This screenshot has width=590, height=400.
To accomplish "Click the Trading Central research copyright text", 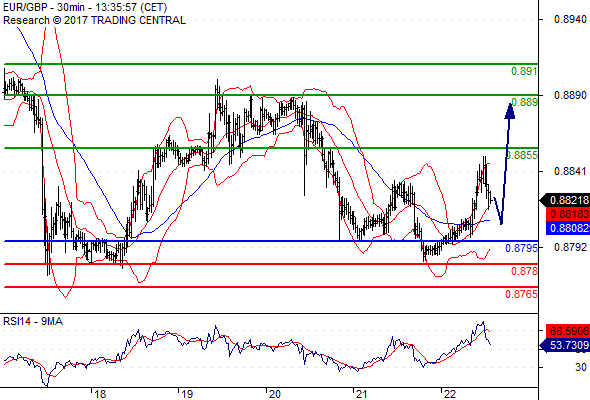I will click(94, 20).
